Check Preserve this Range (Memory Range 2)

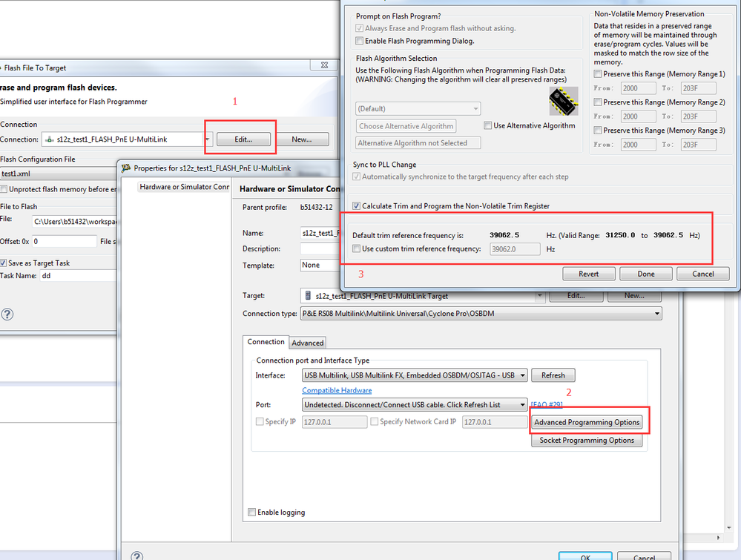[598, 102]
